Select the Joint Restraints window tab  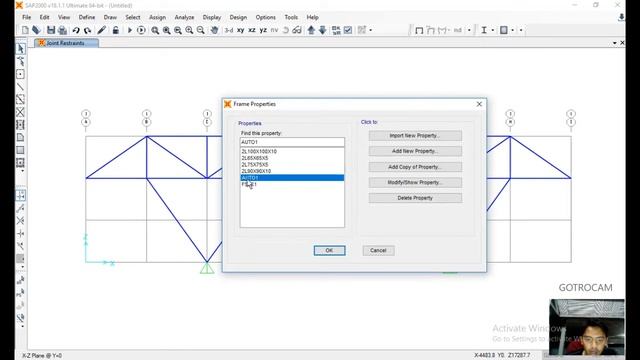(66, 43)
